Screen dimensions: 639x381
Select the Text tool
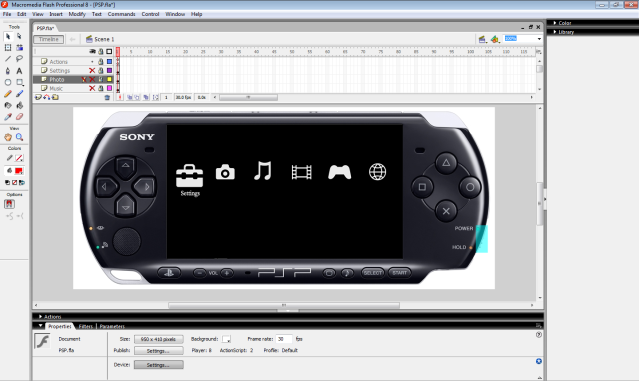tap(19, 71)
